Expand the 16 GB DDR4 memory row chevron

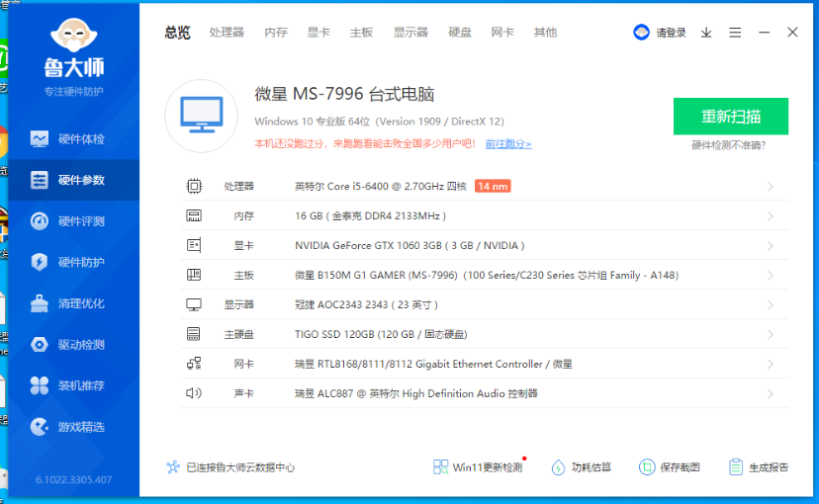[771, 216]
